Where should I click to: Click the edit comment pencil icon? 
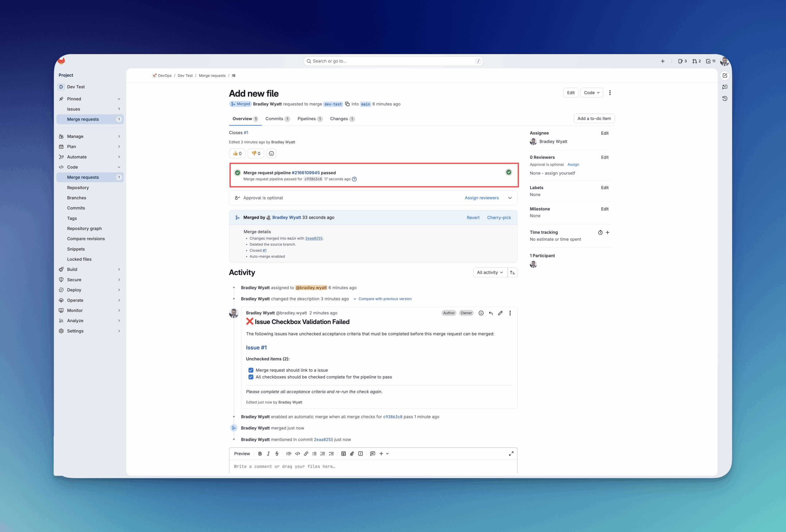[500, 313]
